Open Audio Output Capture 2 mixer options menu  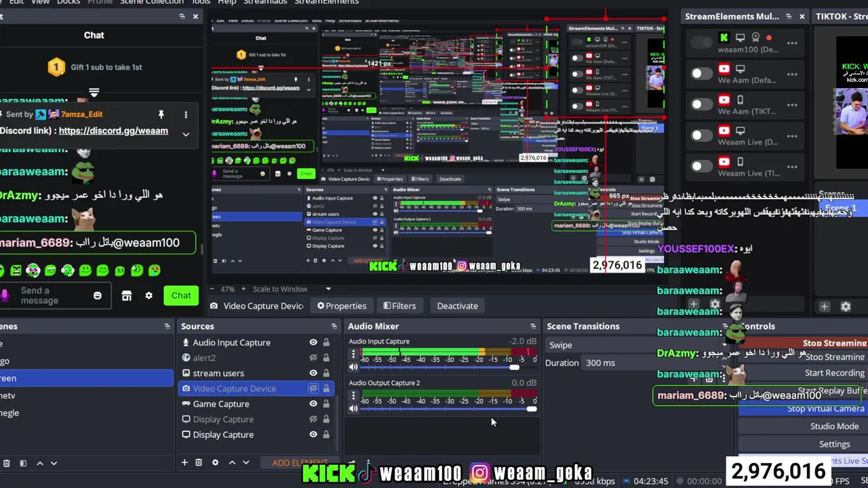point(353,396)
